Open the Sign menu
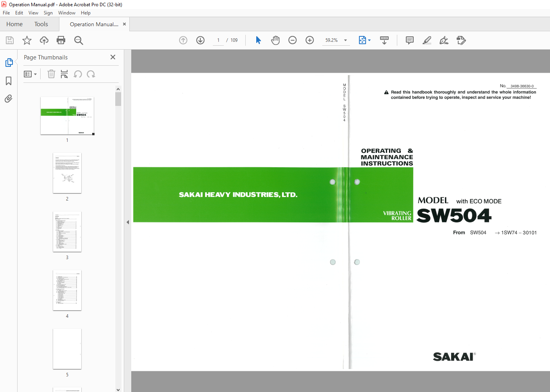Viewport: 550px width, 392px height. click(x=48, y=13)
